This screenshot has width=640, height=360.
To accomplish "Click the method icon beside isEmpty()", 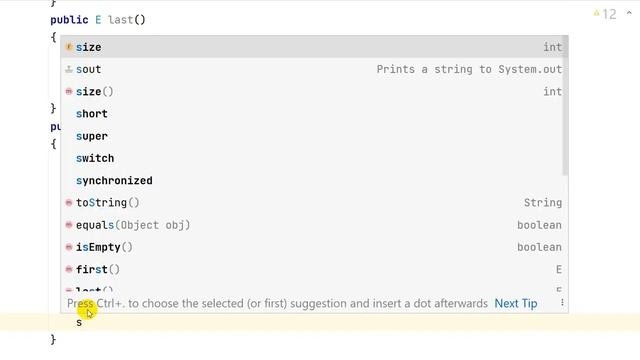I will tap(69, 247).
